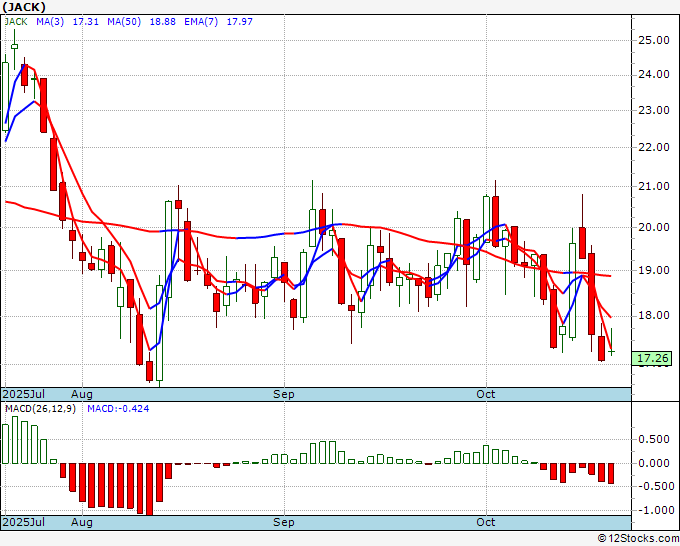The height and width of the screenshot is (546, 680).
Task: Click the EMA(7) legend label
Action: pos(201,22)
